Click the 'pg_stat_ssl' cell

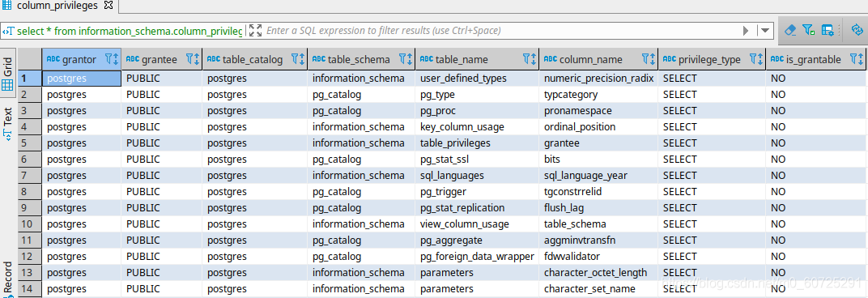point(477,160)
